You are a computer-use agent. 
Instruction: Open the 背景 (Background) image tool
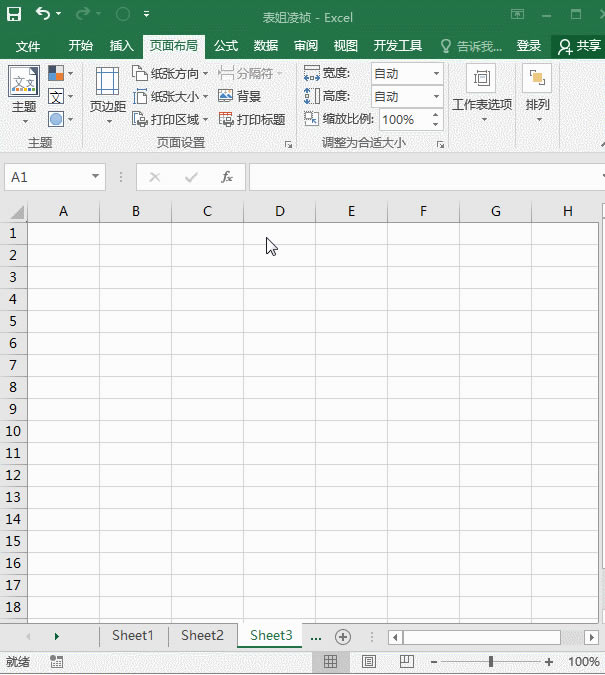[x=240, y=96]
